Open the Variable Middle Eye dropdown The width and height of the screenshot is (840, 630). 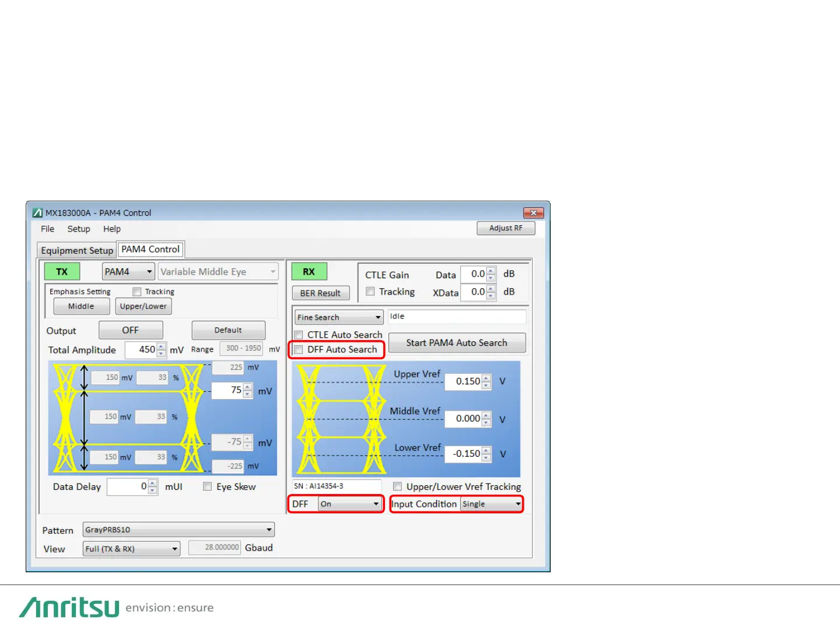point(218,272)
